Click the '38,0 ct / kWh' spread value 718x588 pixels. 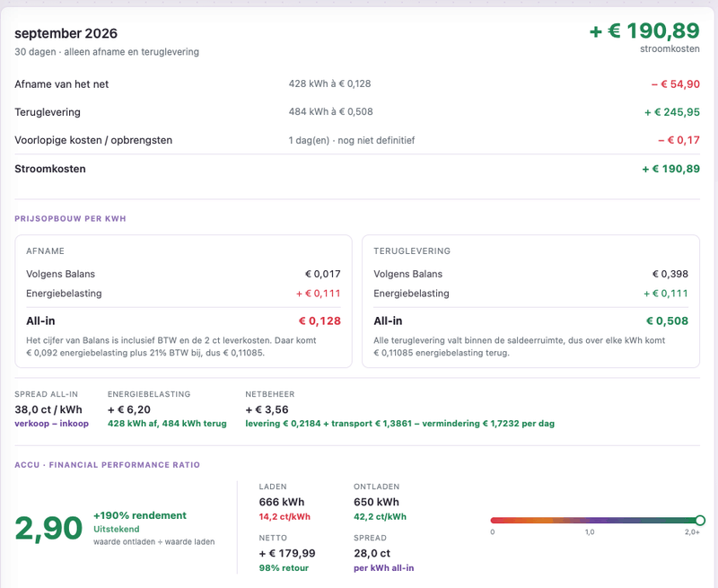click(x=48, y=409)
